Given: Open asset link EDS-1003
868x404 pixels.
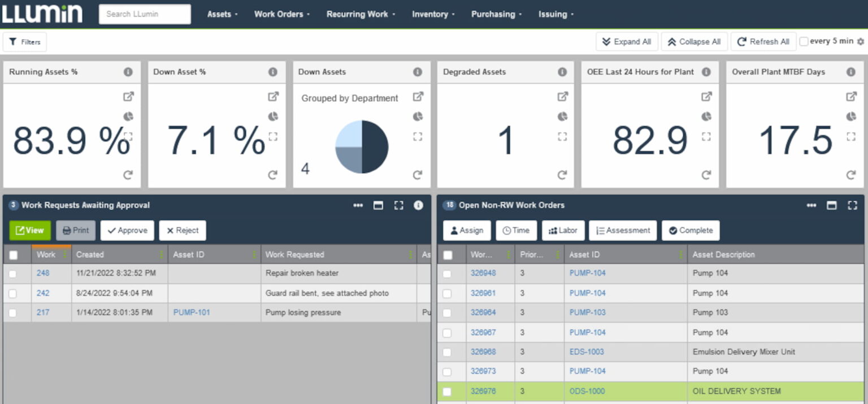Looking at the screenshot, I should pos(587,352).
